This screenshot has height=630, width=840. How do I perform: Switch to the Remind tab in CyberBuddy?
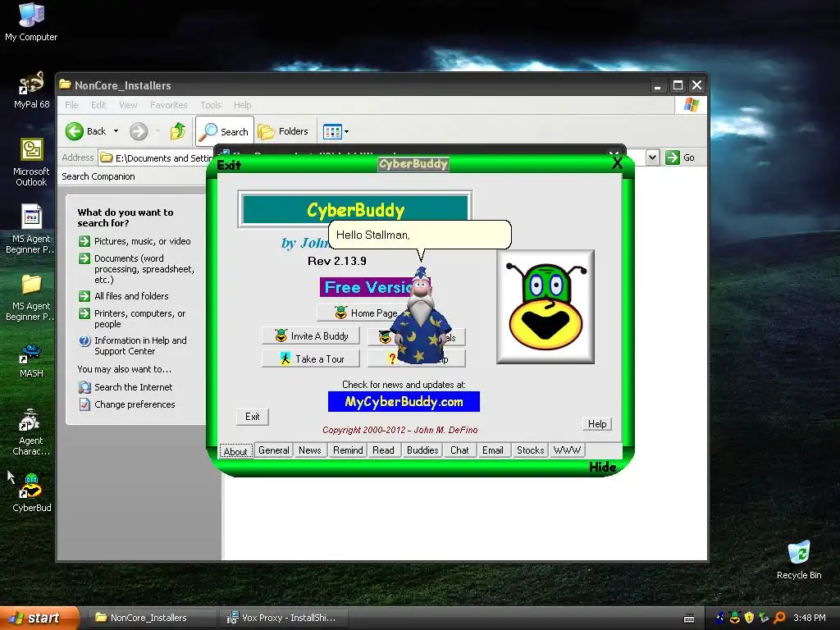pos(348,450)
